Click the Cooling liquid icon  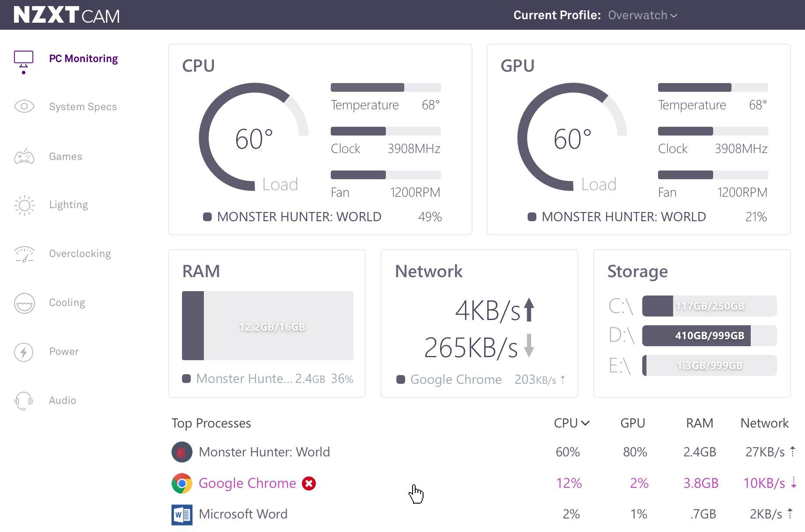point(24,303)
